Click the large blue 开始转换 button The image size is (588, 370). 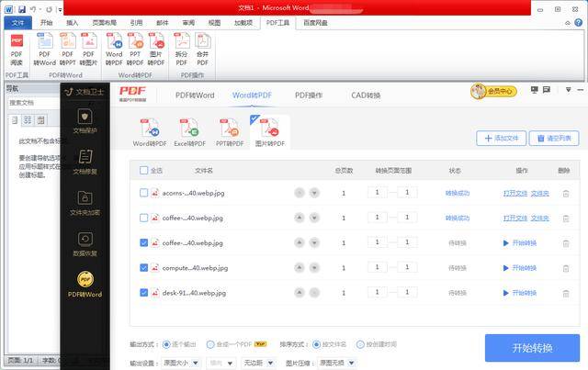click(x=533, y=348)
